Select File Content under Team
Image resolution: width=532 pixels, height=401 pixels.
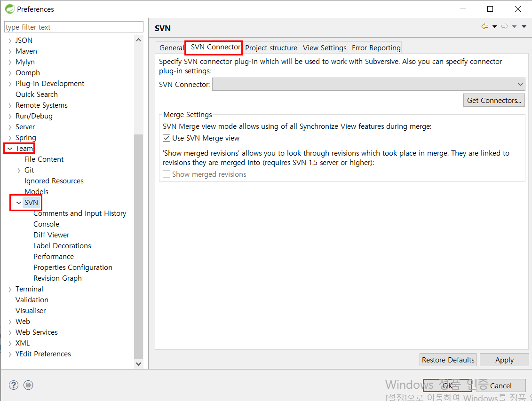pos(44,159)
